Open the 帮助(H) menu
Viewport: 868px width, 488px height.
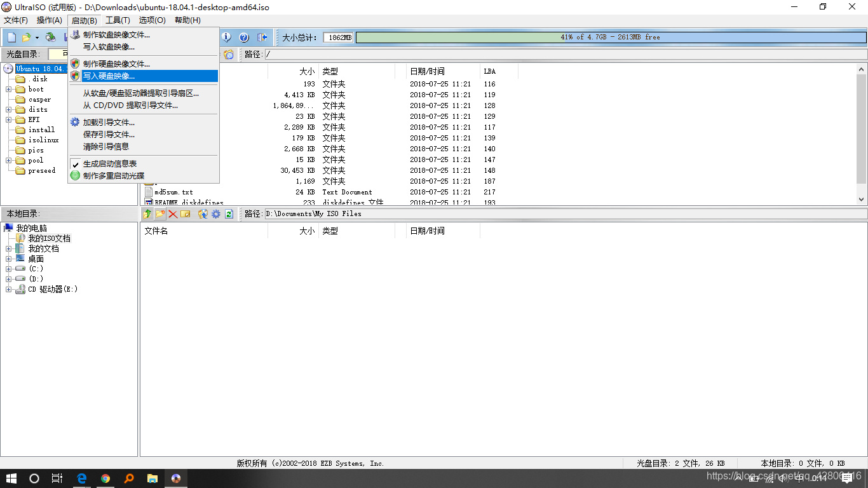pos(187,20)
